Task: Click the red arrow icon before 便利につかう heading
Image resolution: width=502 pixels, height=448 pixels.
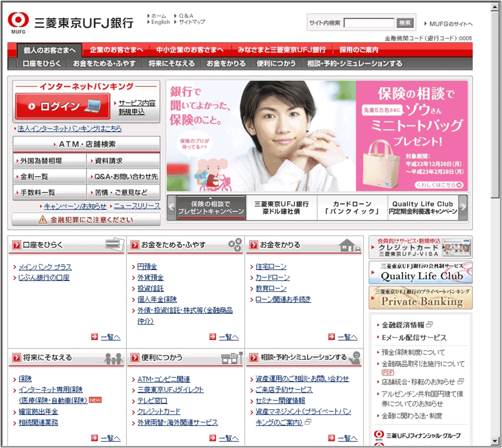Action: [135, 357]
